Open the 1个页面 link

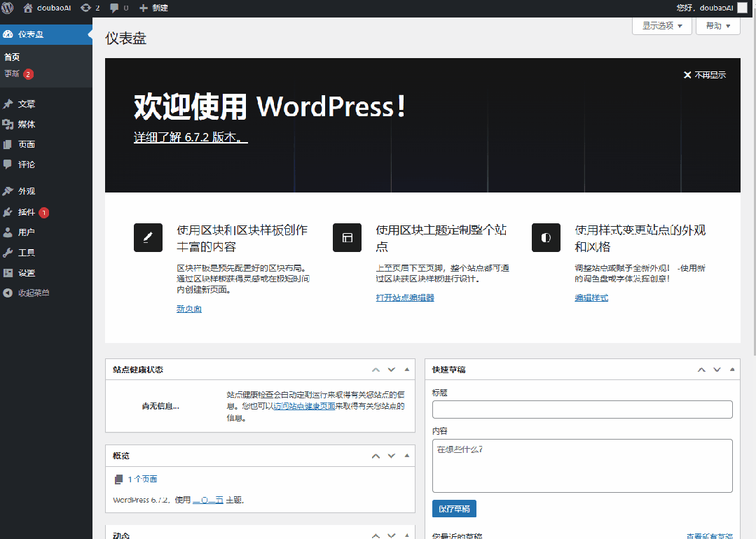pos(142,479)
